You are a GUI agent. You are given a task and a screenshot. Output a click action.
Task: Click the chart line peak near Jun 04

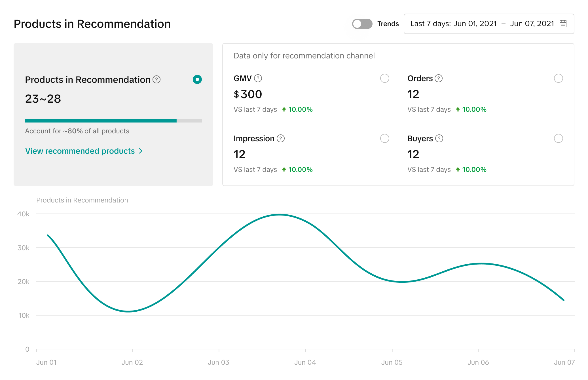[280, 215]
